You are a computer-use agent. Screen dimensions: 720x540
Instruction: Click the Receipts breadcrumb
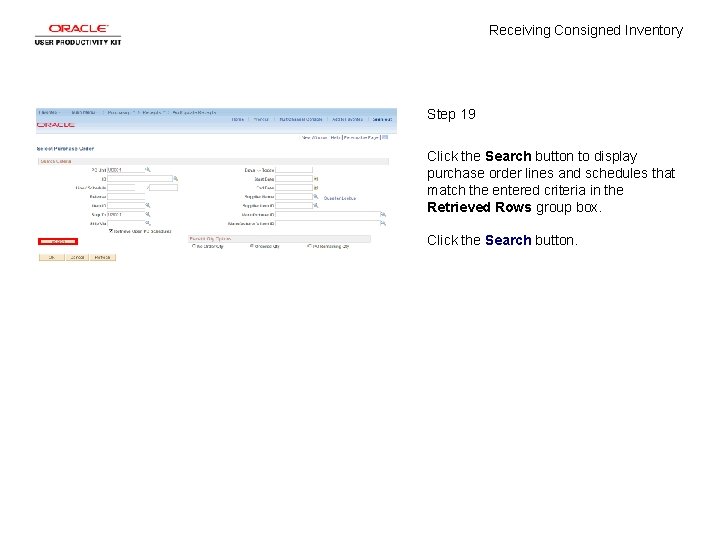click(152, 112)
